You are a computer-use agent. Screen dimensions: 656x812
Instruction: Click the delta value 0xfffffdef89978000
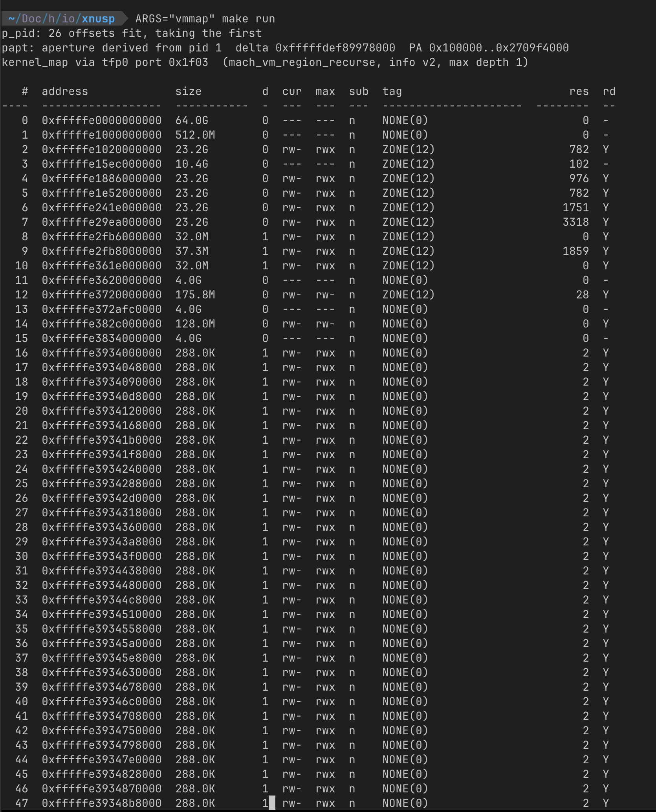pyautogui.click(x=335, y=48)
